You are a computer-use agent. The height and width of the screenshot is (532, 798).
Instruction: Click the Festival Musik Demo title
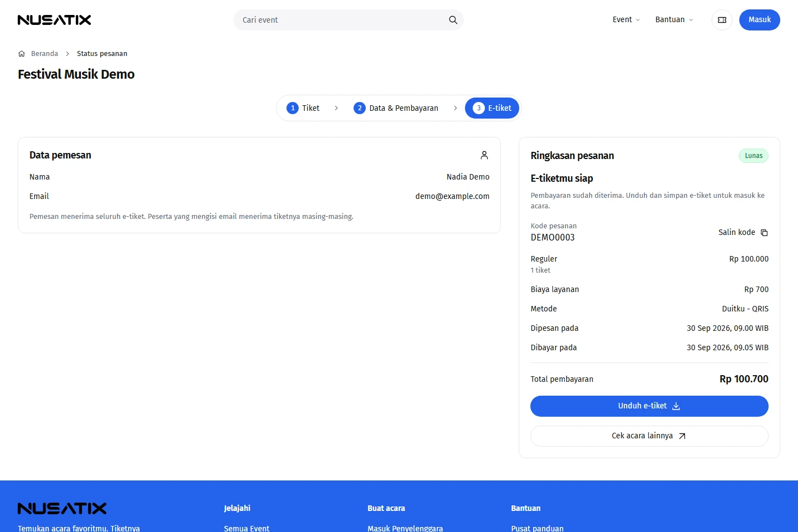pyautogui.click(x=76, y=74)
